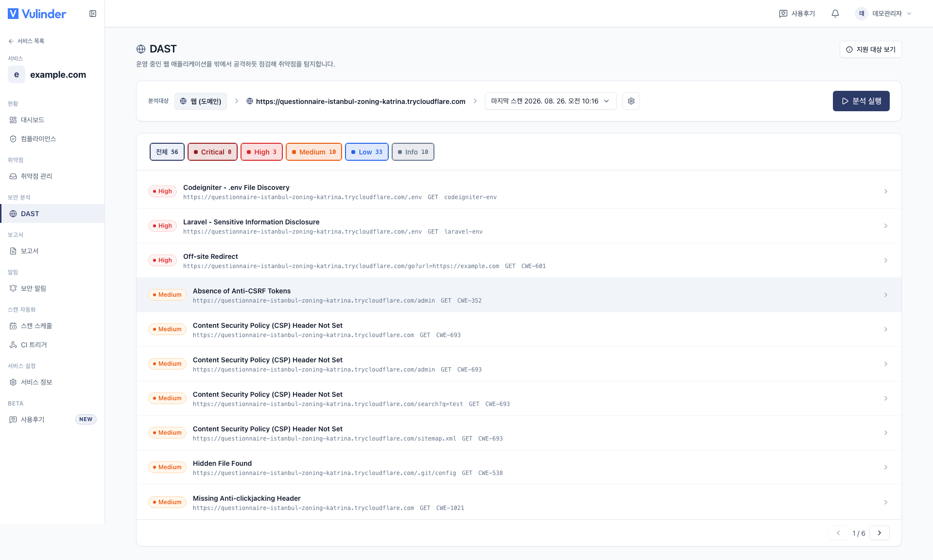The width and height of the screenshot is (933, 560).
Task: Open 취약점 관리 in the sidebar
Action: [x=52, y=176]
